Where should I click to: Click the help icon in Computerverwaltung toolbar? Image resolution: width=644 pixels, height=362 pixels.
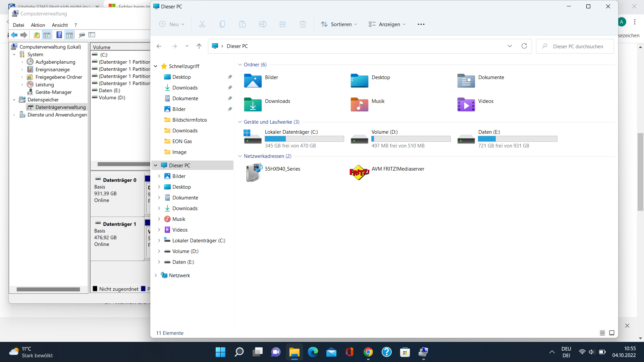(59, 35)
